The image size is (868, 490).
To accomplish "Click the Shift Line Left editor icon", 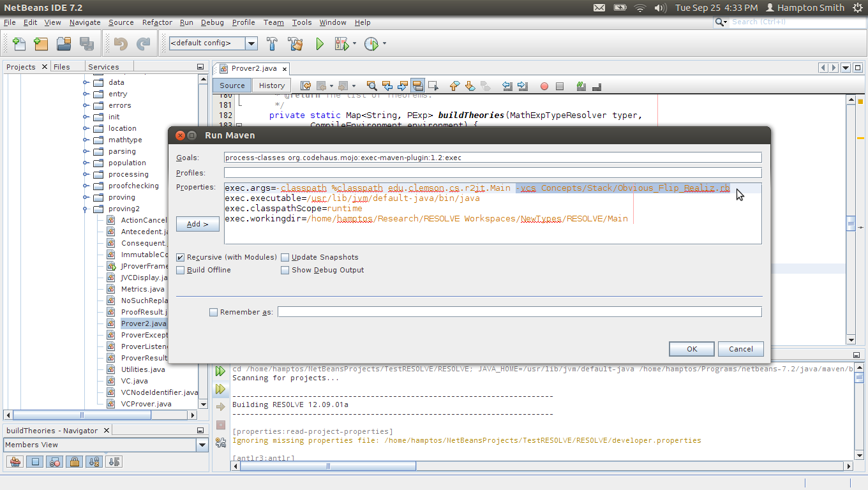I will point(507,85).
